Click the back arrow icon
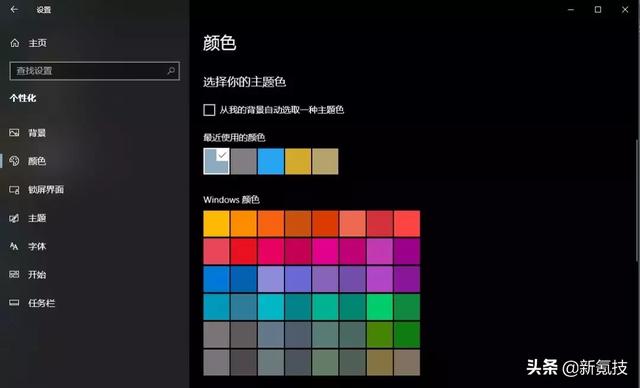 click(x=14, y=9)
